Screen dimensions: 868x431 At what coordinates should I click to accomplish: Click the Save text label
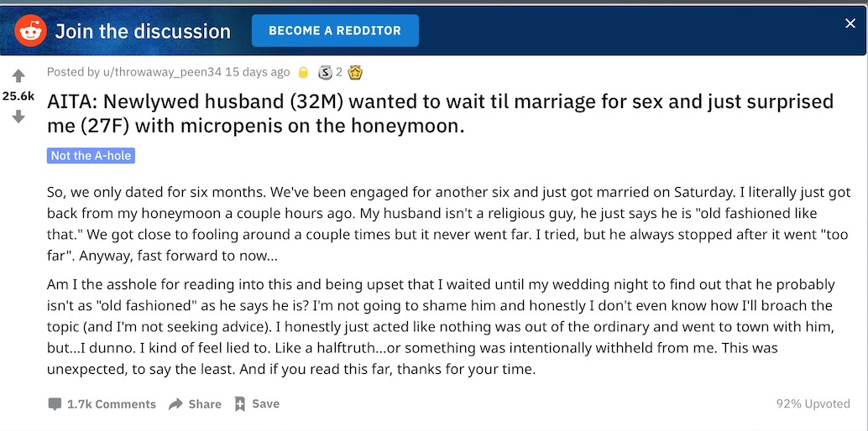266,404
